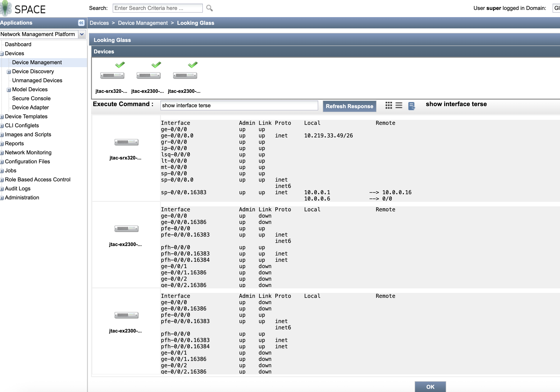This screenshot has width=560, height=392.
Task: Expand Jobs tree node
Action: pyautogui.click(x=2, y=171)
